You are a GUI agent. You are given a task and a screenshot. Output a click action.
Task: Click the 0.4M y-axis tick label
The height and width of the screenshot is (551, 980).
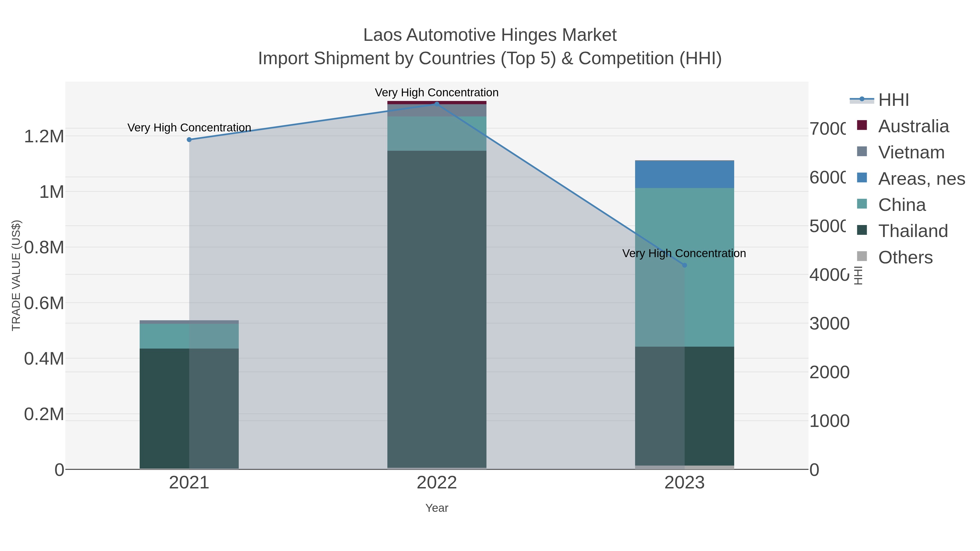pyautogui.click(x=44, y=359)
